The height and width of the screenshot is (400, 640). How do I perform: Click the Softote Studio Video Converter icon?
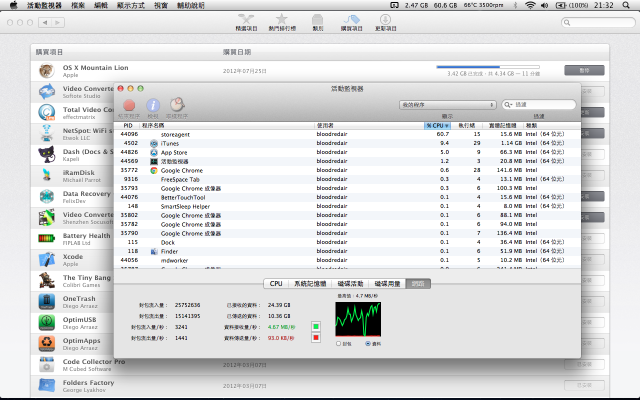click(x=47, y=91)
